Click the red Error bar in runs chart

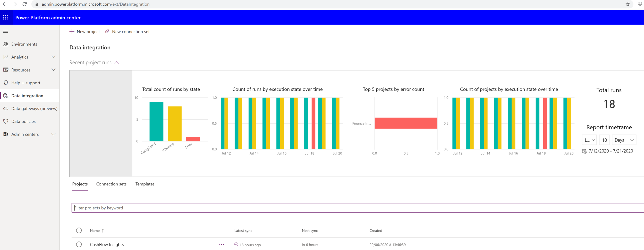click(x=193, y=139)
